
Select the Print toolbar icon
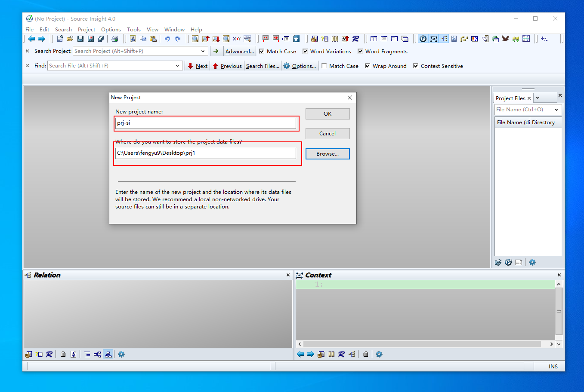click(x=115, y=39)
